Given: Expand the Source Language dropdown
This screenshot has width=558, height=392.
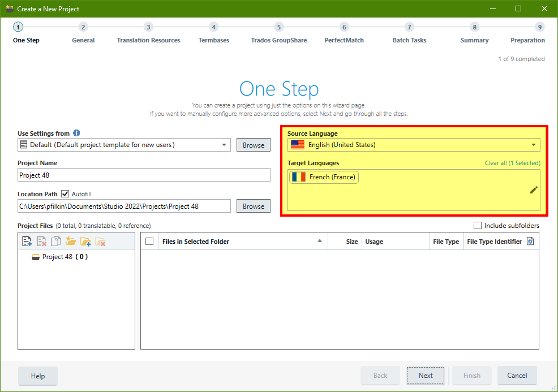Looking at the screenshot, I should [x=534, y=145].
